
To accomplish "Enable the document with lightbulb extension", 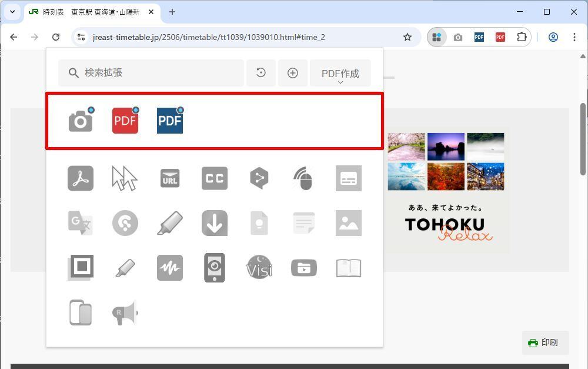I will 259,223.
